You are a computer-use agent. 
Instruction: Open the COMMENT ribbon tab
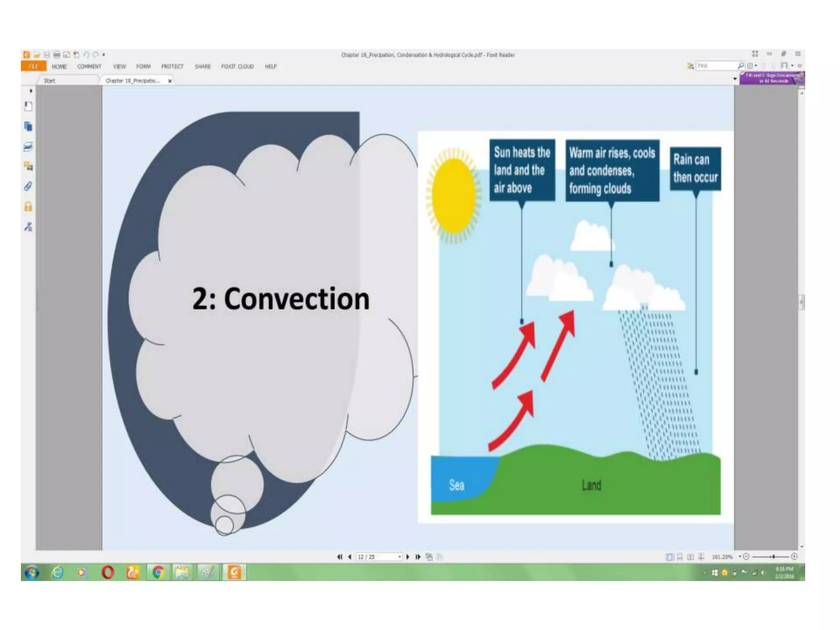pyautogui.click(x=89, y=66)
